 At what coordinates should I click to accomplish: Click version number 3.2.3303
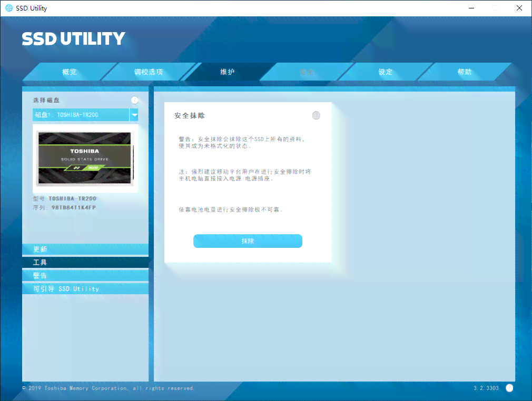click(x=486, y=388)
